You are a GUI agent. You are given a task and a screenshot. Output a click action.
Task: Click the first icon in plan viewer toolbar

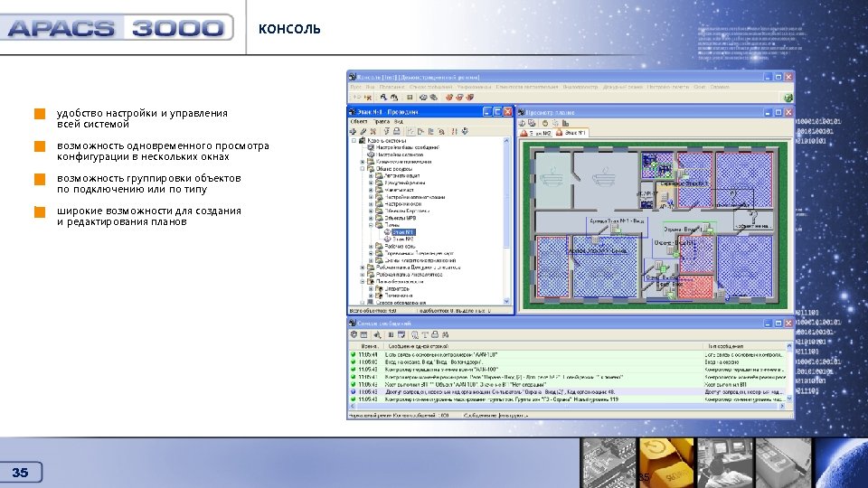(522, 123)
